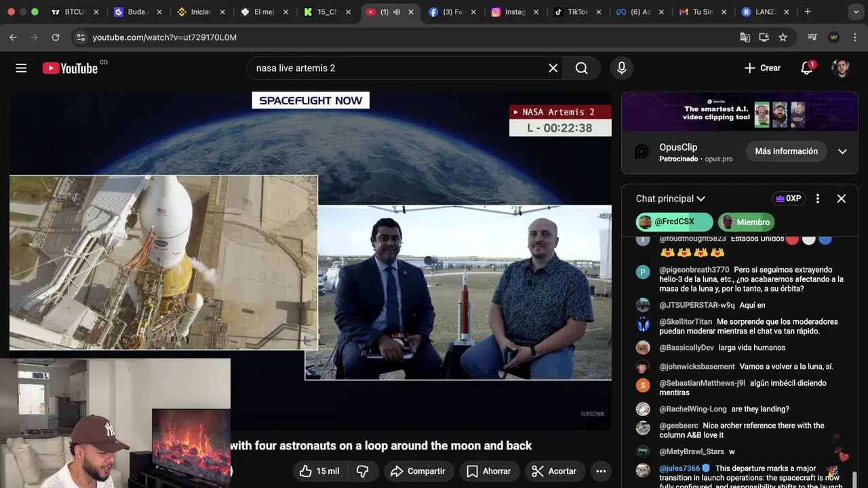Close the live chat panel
The width and height of the screenshot is (868, 488).
[x=842, y=199]
